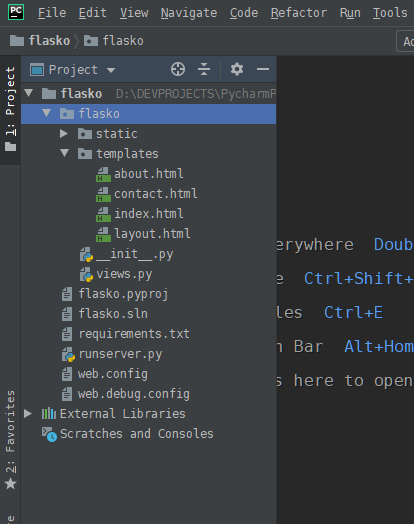Collapse the root flasko project node
Screen dimensions: 414x524
pyautogui.click(x=29, y=93)
